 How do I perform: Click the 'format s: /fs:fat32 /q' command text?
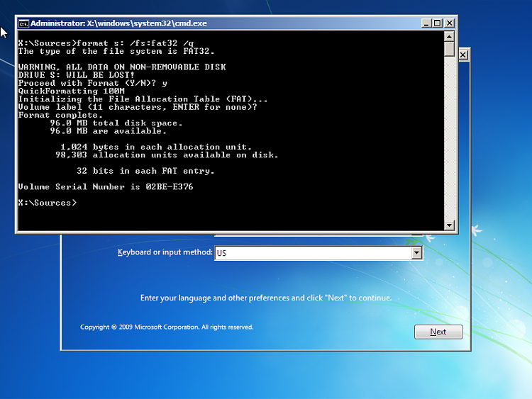click(x=135, y=43)
